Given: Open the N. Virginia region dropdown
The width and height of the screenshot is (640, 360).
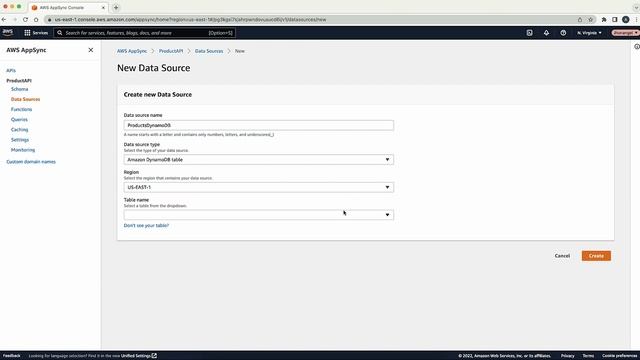Looking at the screenshot, I should 589,33.
